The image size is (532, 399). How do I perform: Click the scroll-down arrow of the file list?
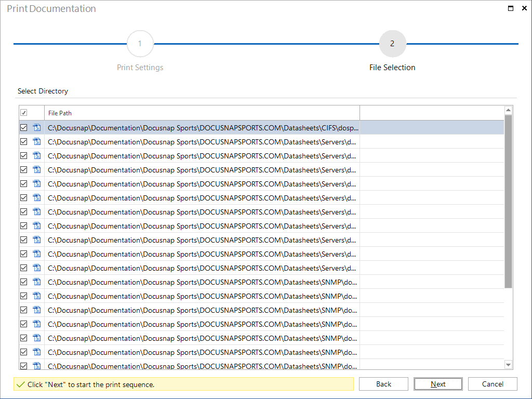coord(508,365)
